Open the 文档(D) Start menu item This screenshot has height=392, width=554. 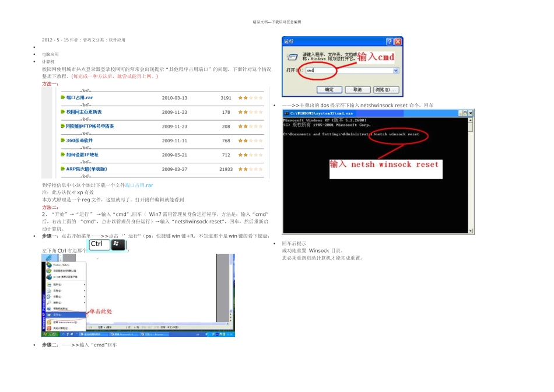[66, 290]
